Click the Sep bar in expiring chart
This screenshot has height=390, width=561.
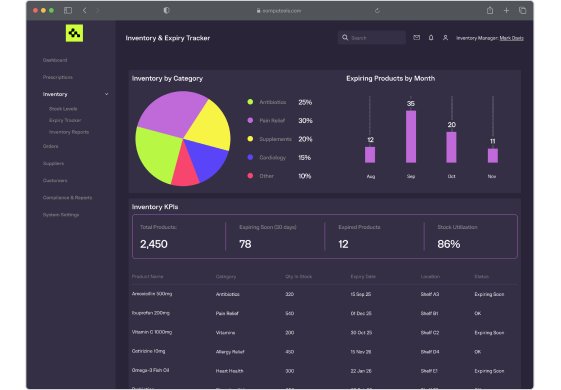(411, 137)
